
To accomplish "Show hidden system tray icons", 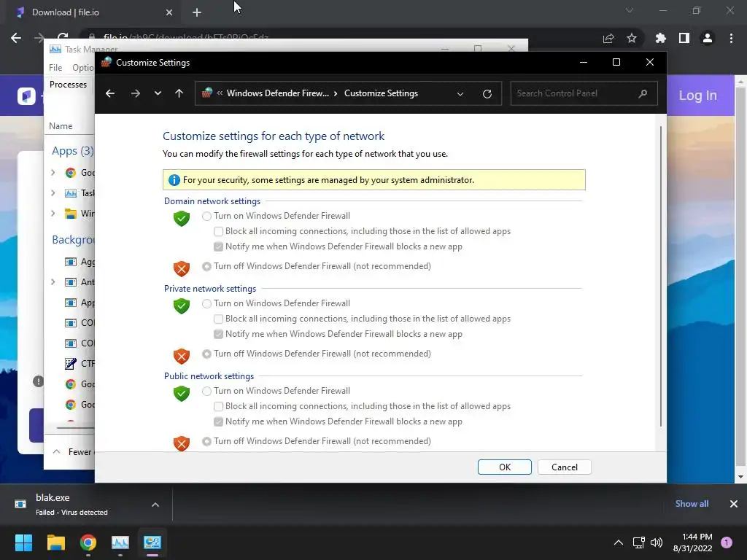I will coord(619,542).
